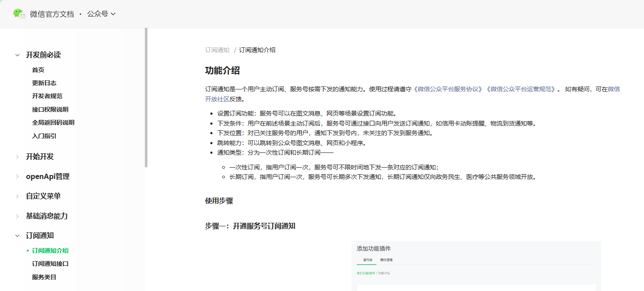The image size is (644, 291).
Task: Select openApi管理 sidebar heading
Action: pyautogui.click(x=48, y=176)
